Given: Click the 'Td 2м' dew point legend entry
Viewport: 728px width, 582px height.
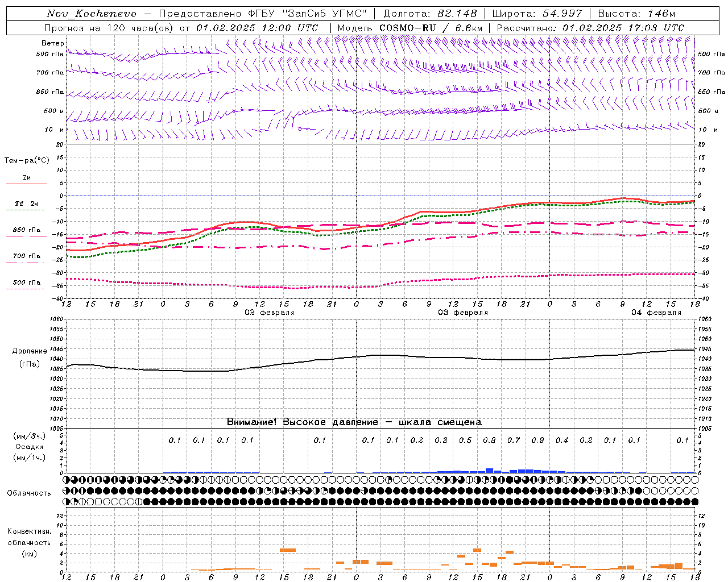Looking at the screenshot, I should [x=27, y=203].
